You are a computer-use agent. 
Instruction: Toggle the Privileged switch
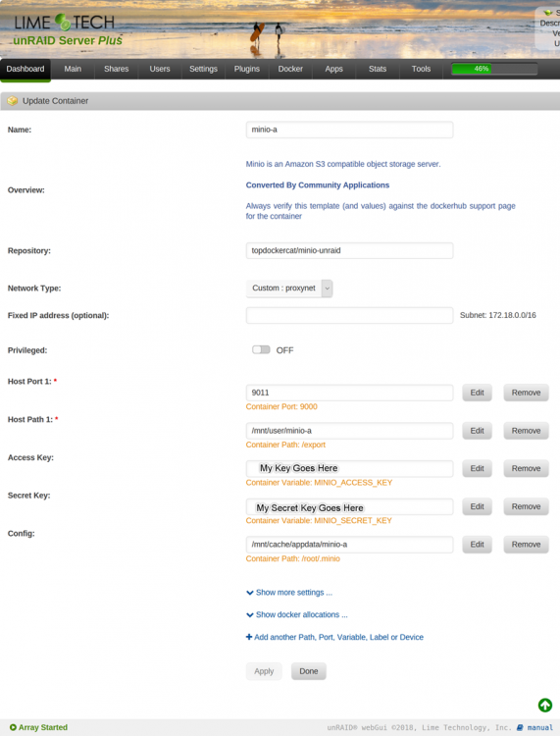click(261, 349)
